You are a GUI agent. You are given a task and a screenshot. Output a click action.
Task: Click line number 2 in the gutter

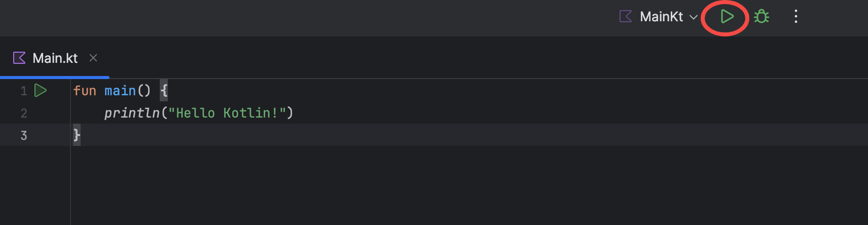click(23, 113)
